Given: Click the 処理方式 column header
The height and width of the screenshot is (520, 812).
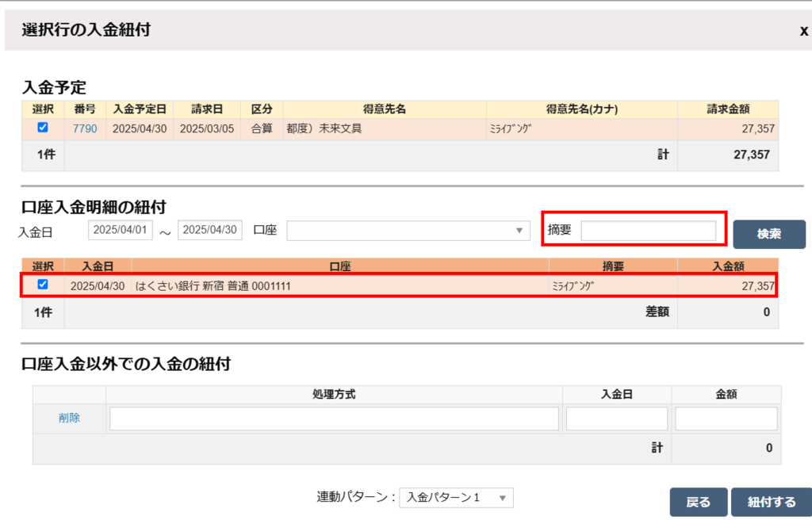Looking at the screenshot, I should (334, 395).
